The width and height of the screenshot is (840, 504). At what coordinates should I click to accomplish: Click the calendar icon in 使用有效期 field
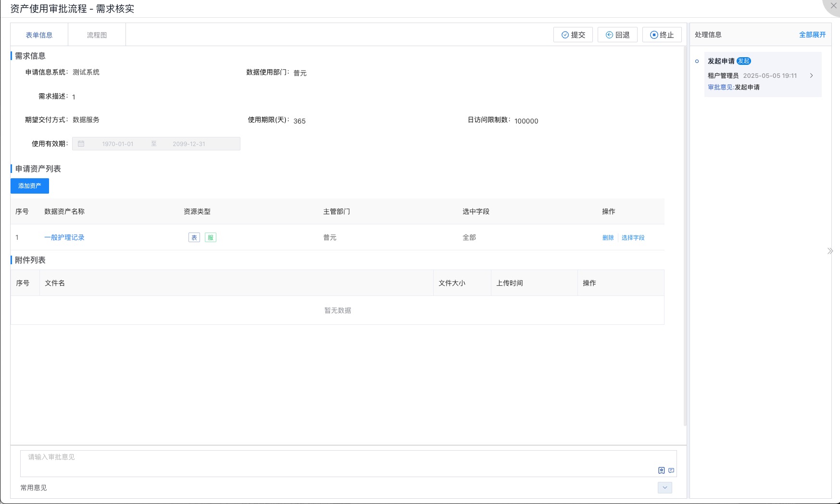click(x=81, y=144)
